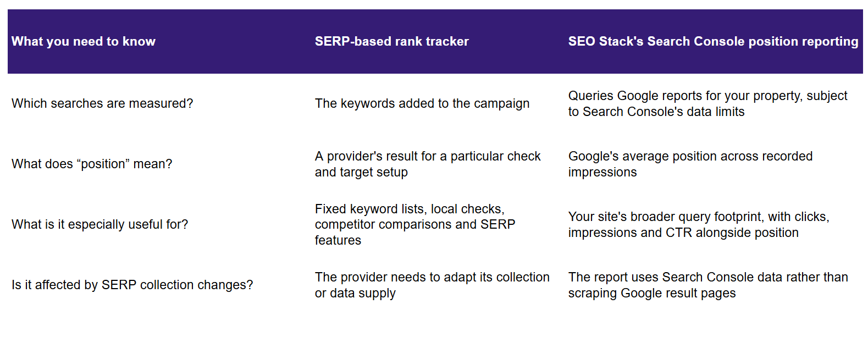Click the 'What does “position” mean?' row label
868x337 pixels.
pos(92,164)
